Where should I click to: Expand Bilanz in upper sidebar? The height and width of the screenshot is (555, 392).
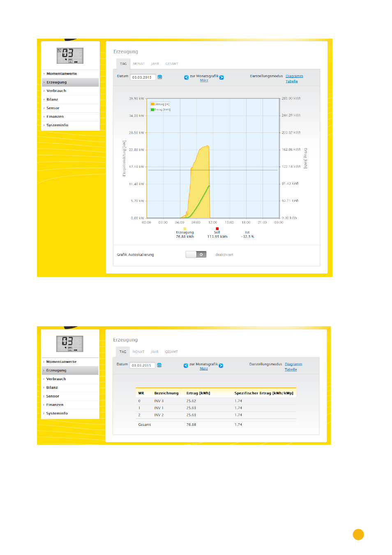(70, 100)
